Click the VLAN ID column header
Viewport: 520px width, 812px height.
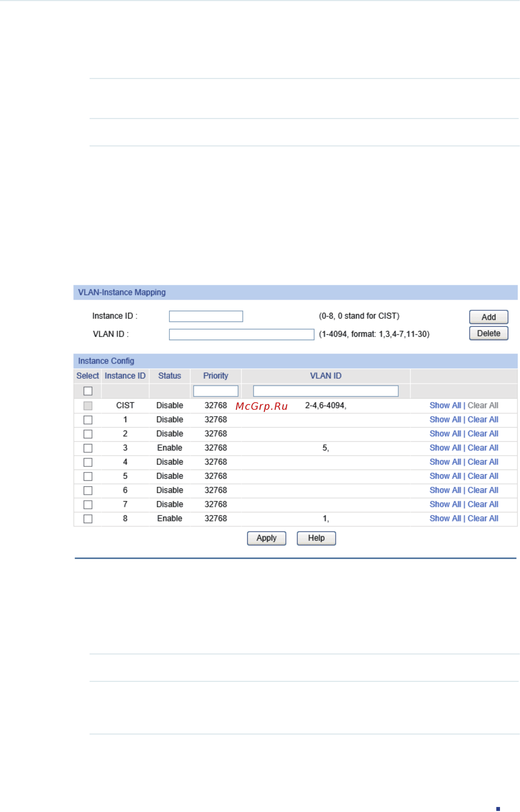tap(326, 376)
